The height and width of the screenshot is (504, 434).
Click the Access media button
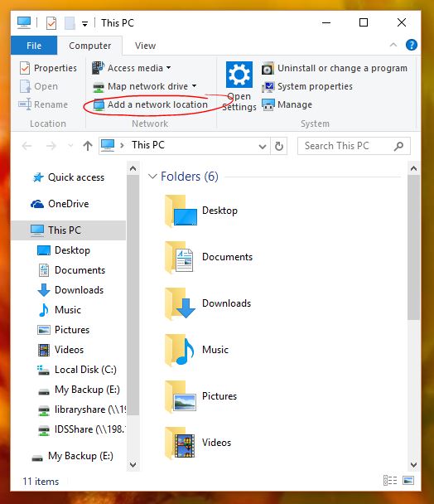[132, 68]
